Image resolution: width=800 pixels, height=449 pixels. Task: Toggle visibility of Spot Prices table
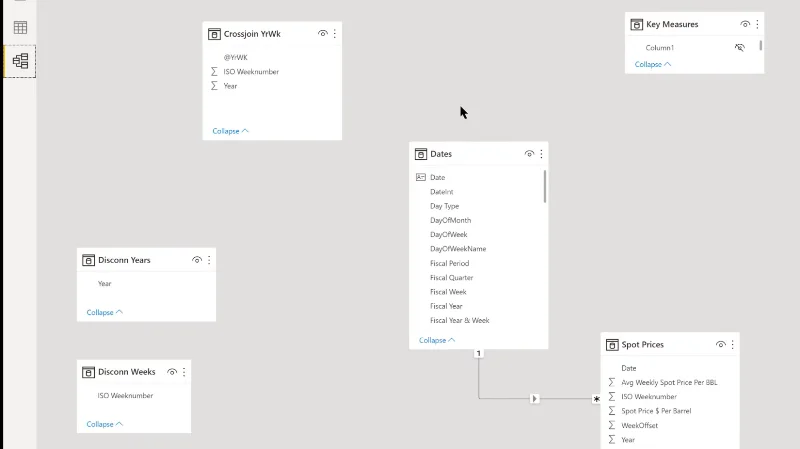(720, 344)
